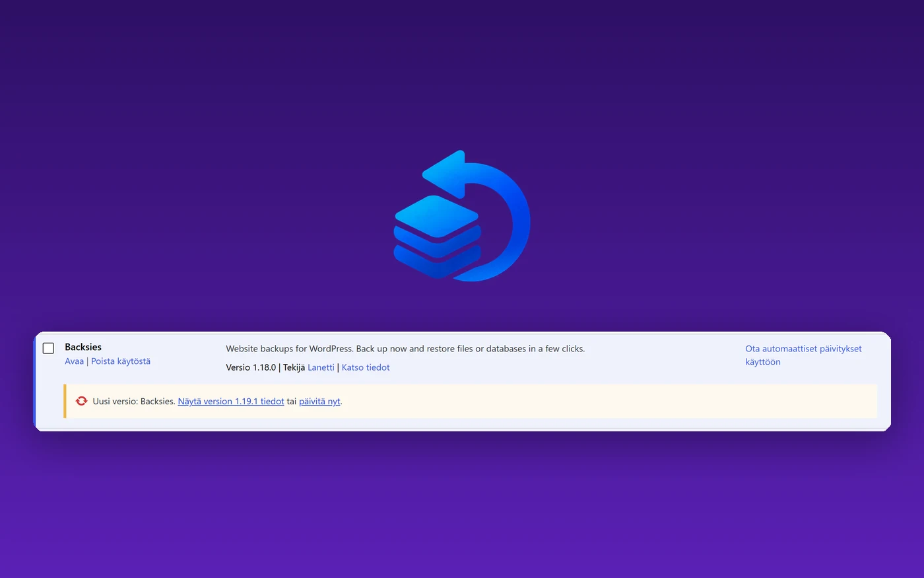924x578 pixels.
Task: Visit the author link Lanetti
Action: [321, 367]
